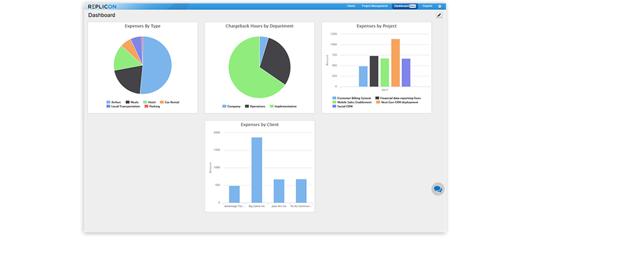Open the Clients tab
644x258 pixels.
(351, 6)
